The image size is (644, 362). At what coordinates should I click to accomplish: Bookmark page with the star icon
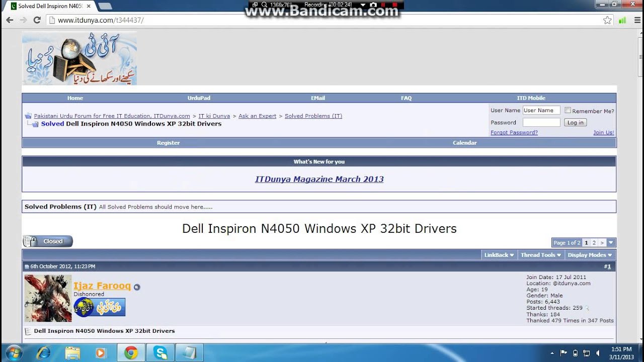click(x=607, y=20)
